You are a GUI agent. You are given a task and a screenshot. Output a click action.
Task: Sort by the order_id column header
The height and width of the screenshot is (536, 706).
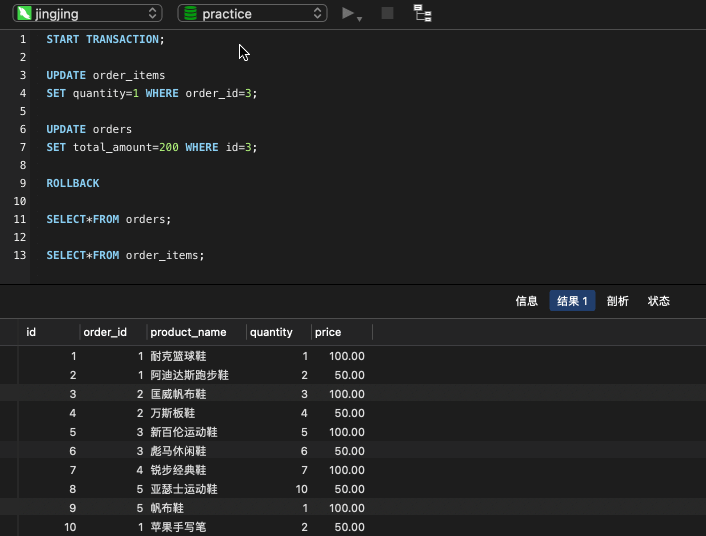(113, 332)
